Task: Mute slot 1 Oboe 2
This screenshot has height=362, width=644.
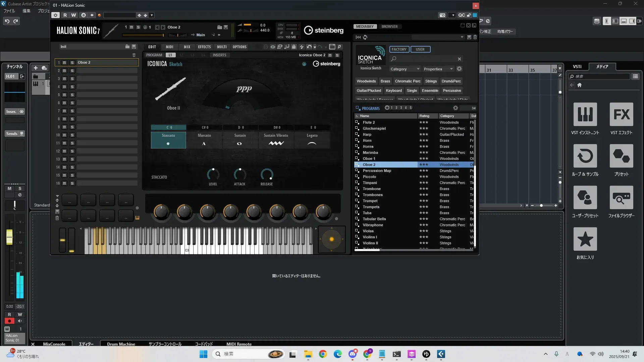Action: pos(64,63)
